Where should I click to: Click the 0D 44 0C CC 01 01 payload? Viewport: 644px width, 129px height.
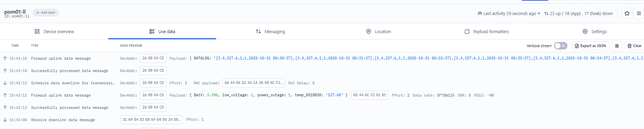click(x=370, y=95)
